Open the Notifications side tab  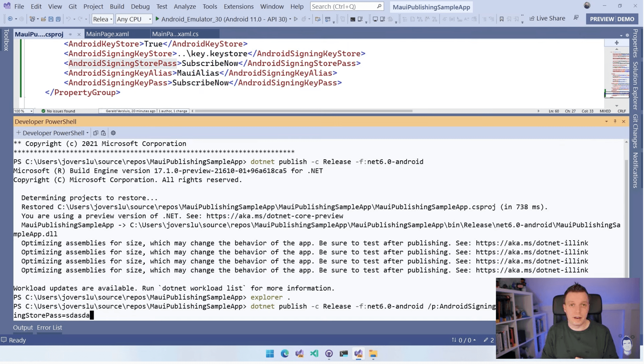635,170
